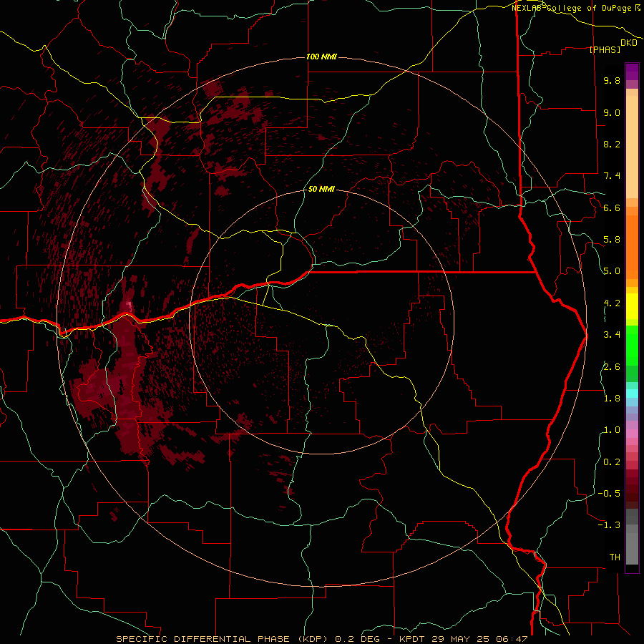Click the DKD label above the color scale
This screenshot has width=644, height=644.
pos(629,43)
